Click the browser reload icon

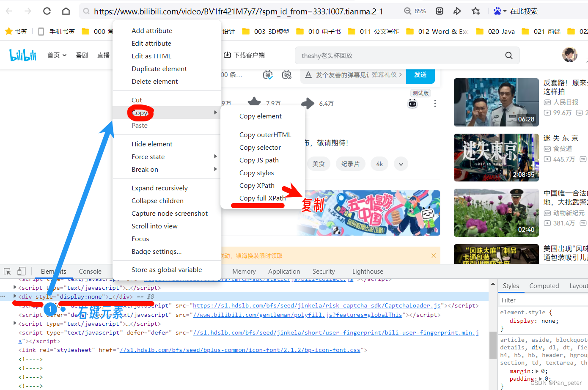(x=47, y=11)
